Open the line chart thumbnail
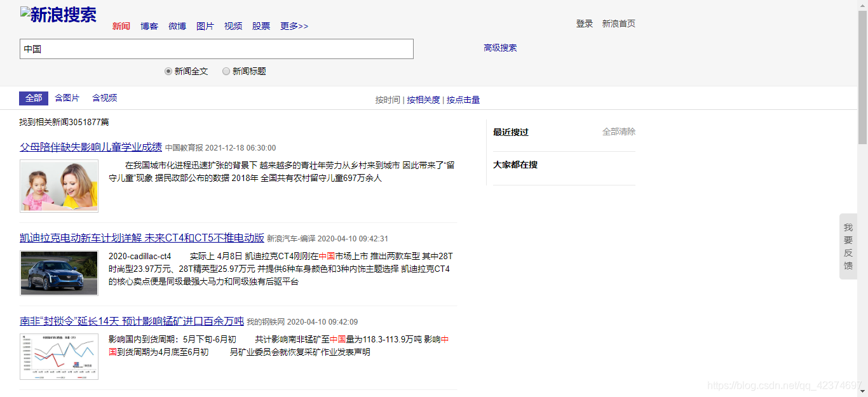 pos(59,356)
